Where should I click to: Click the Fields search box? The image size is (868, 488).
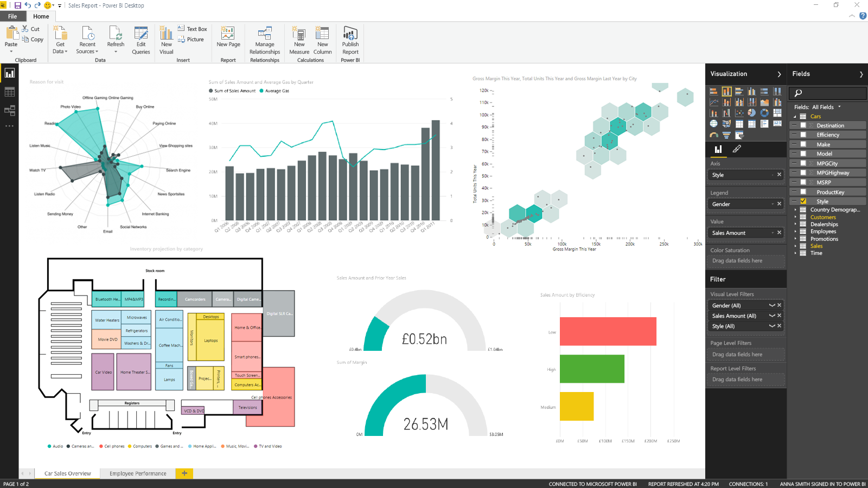pos(827,93)
